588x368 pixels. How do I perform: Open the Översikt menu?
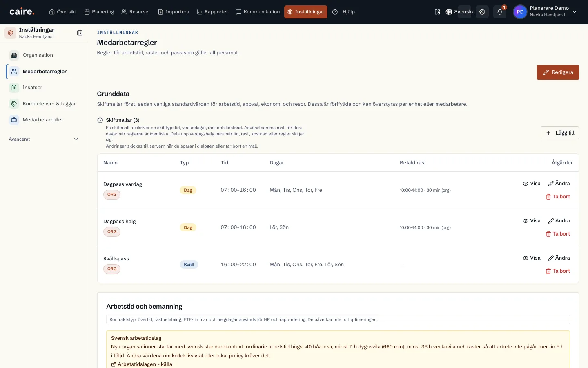tap(63, 12)
